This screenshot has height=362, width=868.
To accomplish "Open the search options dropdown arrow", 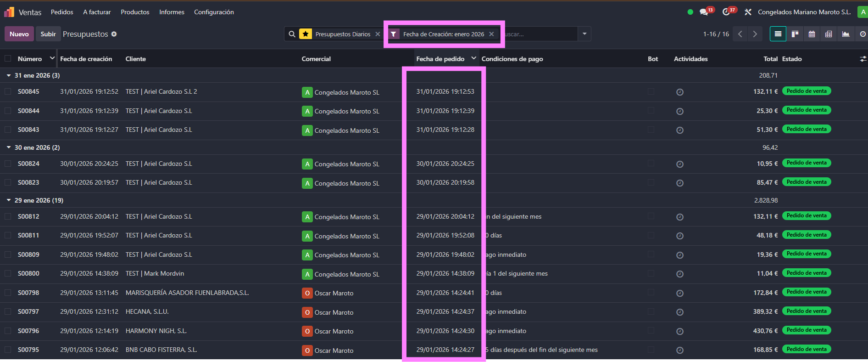I will [584, 34].
